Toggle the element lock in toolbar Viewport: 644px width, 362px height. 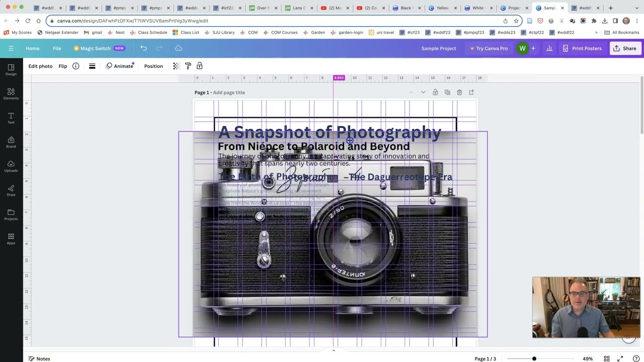pyautogui.click(x=199, y=66)
